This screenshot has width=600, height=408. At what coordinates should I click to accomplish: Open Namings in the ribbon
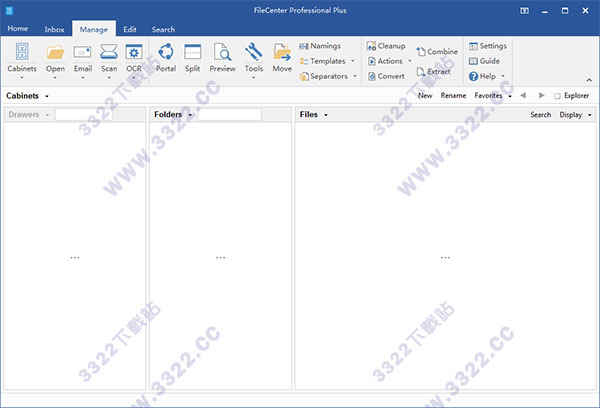pos(320,46)
